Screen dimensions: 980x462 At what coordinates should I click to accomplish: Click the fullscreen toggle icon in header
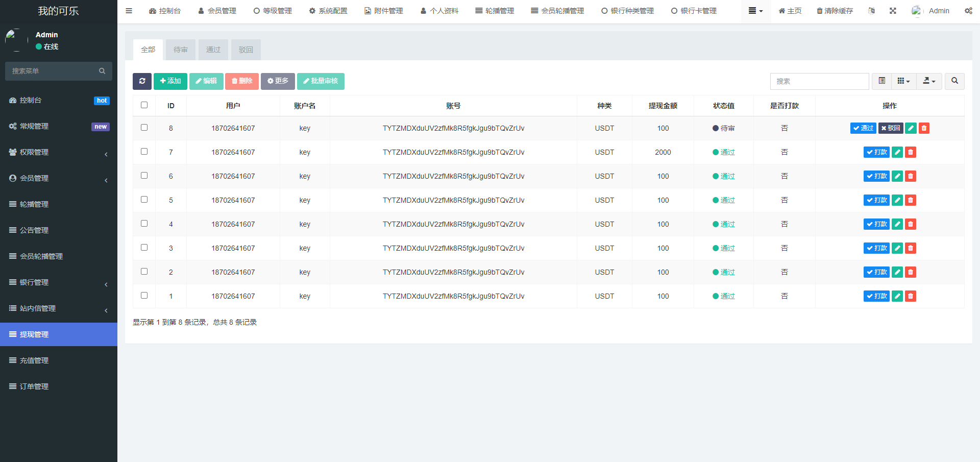(x=893, y=11)
